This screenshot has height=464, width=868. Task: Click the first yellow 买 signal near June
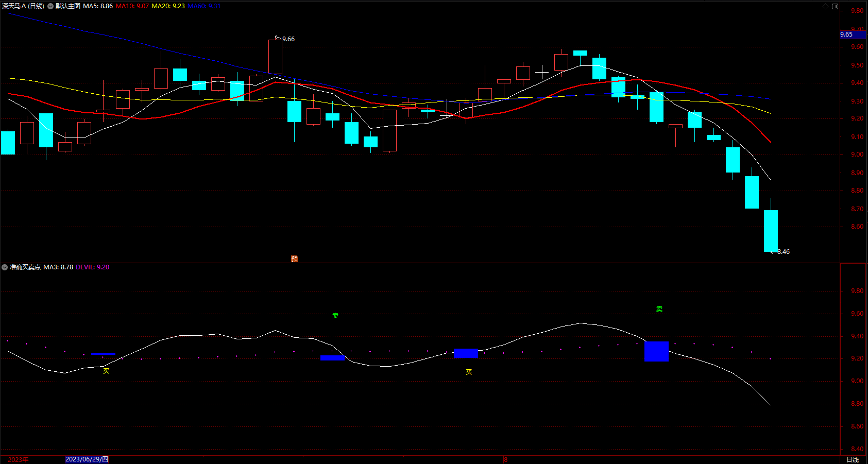pos(106,371)
